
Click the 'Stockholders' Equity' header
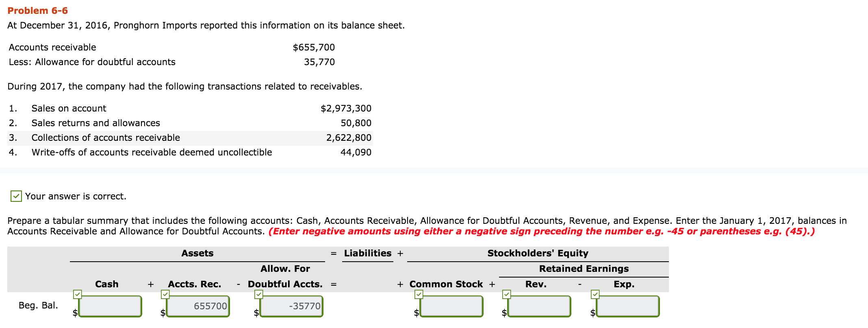point(538,253)
